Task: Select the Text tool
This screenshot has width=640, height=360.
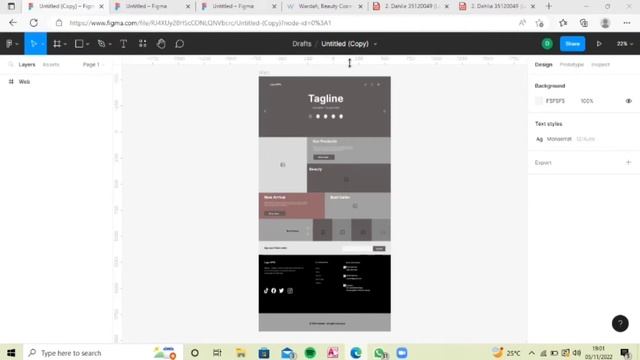Action: (x=123, y=44)
